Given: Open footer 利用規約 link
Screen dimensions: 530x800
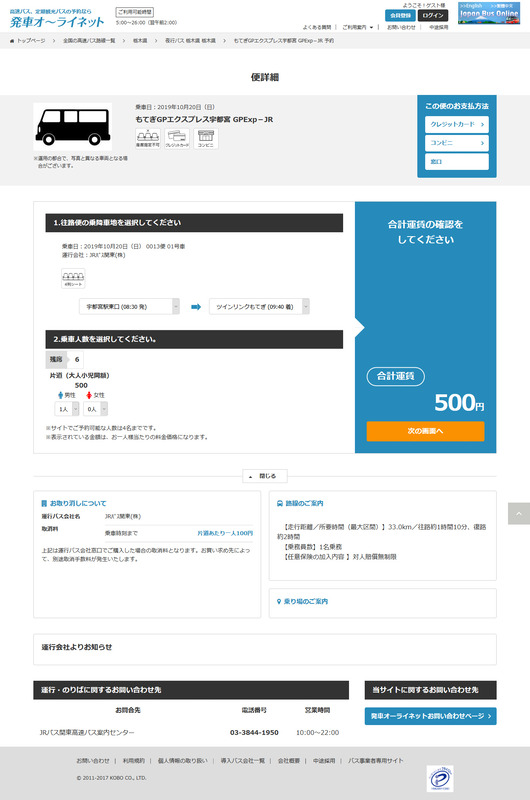Looking at the screenshot, I should tap(134, 761).
